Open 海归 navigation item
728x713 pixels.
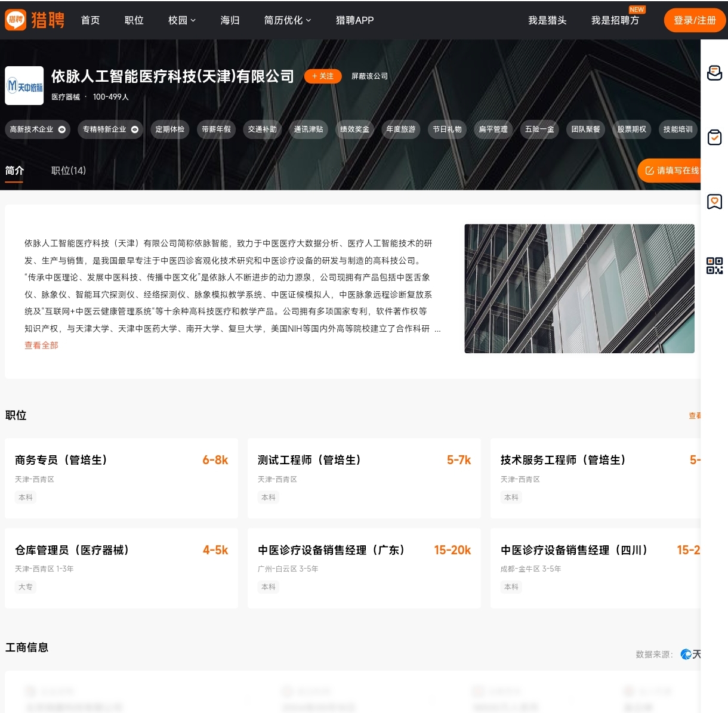point(230,20)
